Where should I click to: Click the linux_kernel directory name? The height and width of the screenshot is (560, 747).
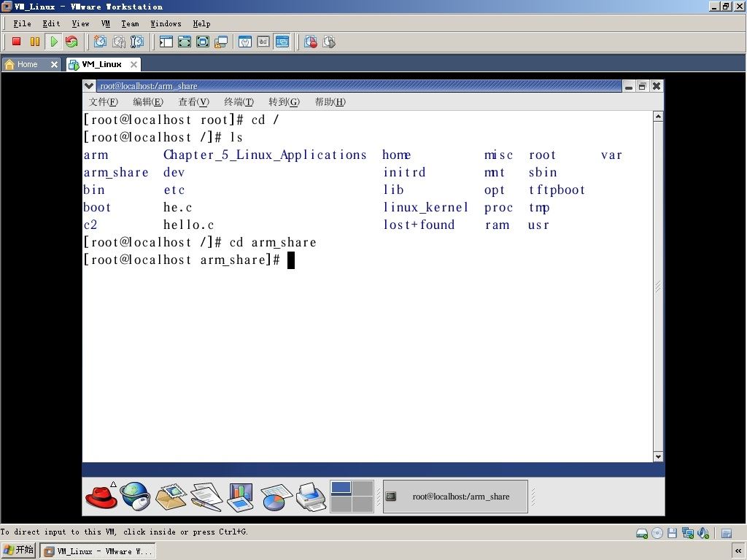coord(425,208)
